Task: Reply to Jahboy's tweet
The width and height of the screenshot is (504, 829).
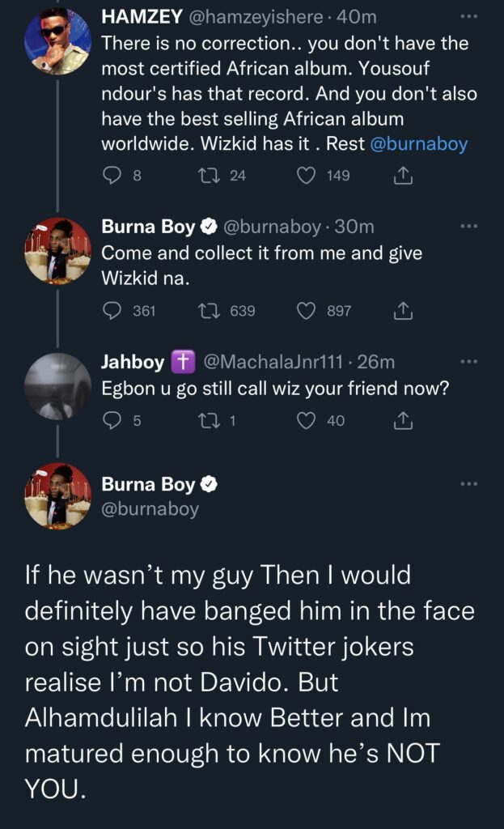Action: (x=112, y=420)
